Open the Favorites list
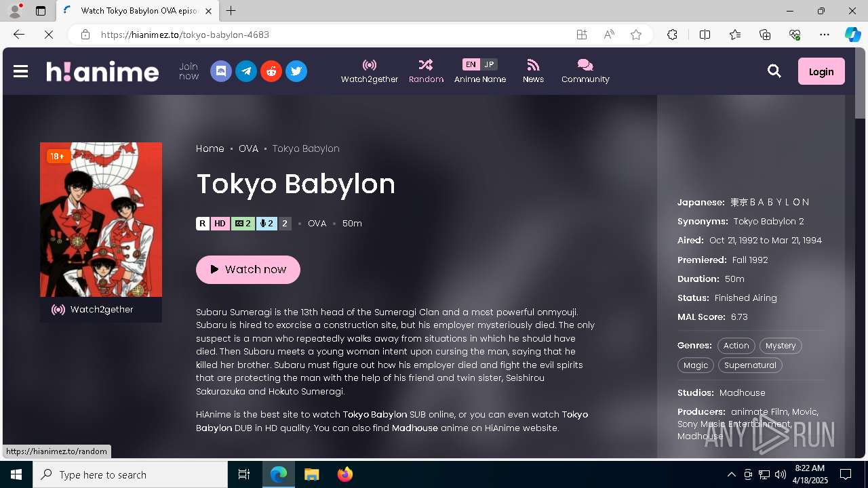The image size is (868, 488). click(735, 35)
